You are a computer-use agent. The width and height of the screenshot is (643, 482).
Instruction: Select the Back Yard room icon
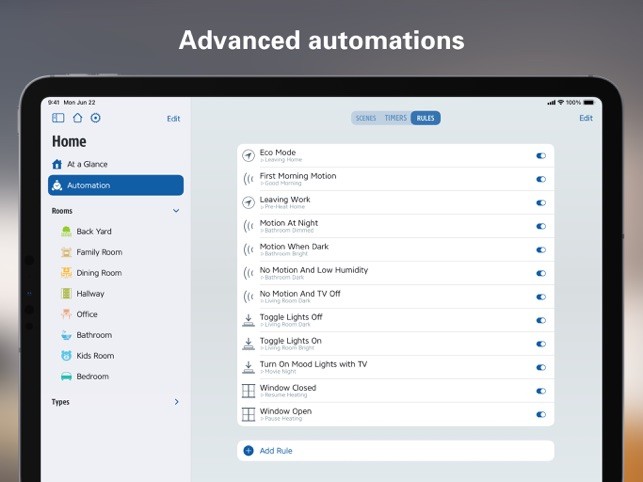point(66,231)
